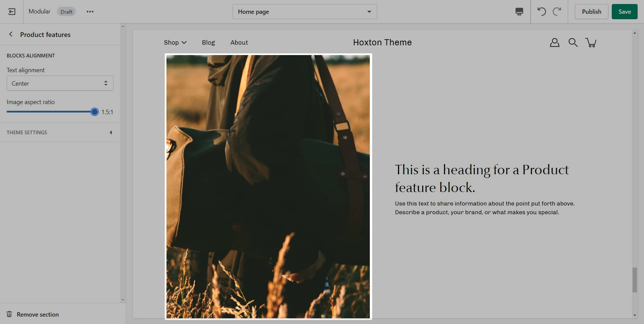Undo the last change
The width and height of the screenshot is (644, 324).
pos(541,12)
